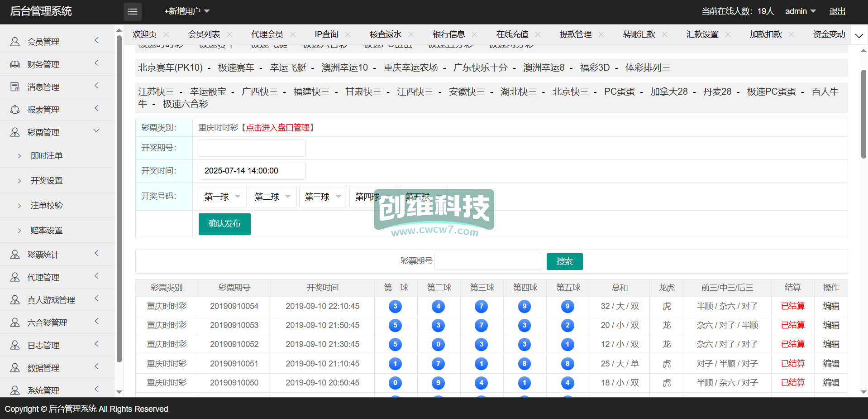
Task: Edit the 20190910052 draw record
Action: (831, 344)
